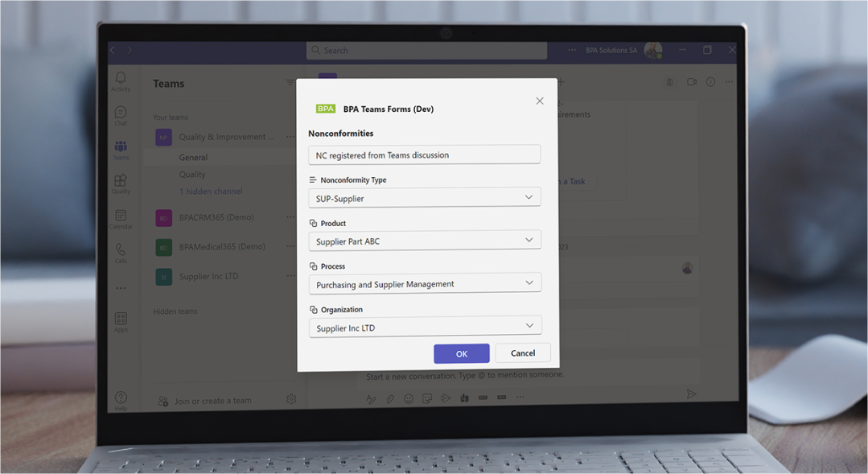Viewport: 868px width, 474px height.
Task: Expand the Product dropdown
Action: pos(425,241)
